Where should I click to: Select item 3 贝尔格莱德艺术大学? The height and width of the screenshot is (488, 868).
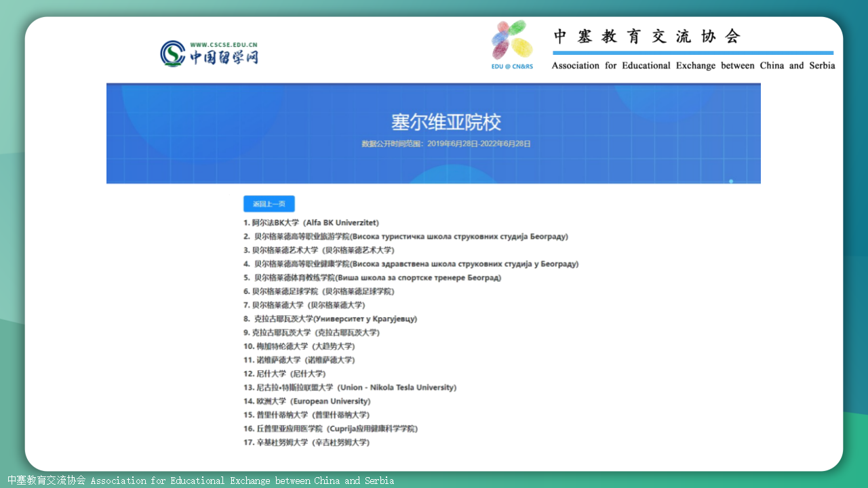tap(319, 250)
